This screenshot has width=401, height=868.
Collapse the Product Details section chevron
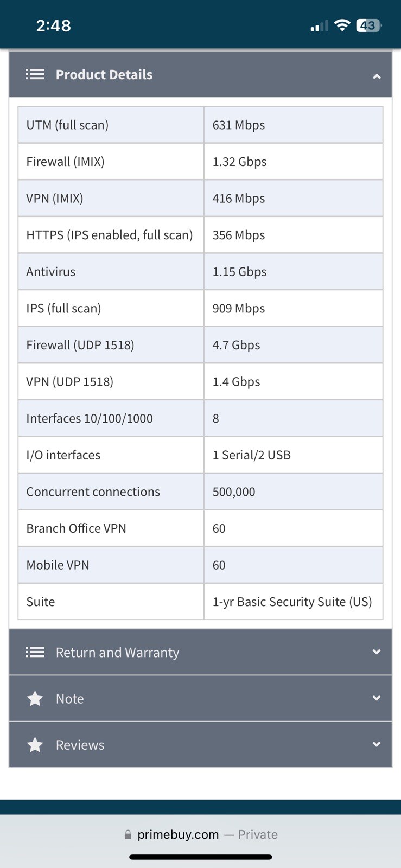coord(377,76)
